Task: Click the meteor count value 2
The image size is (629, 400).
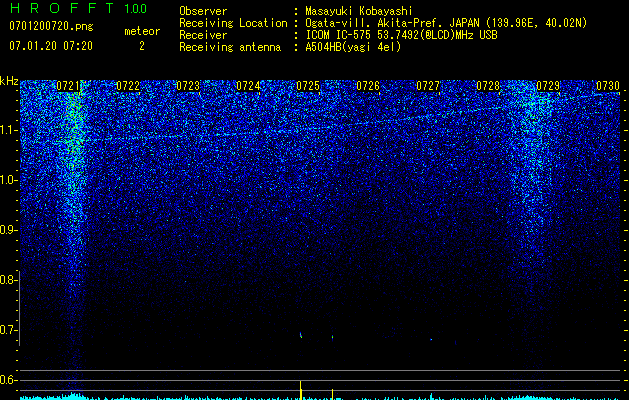Action: 142,46
